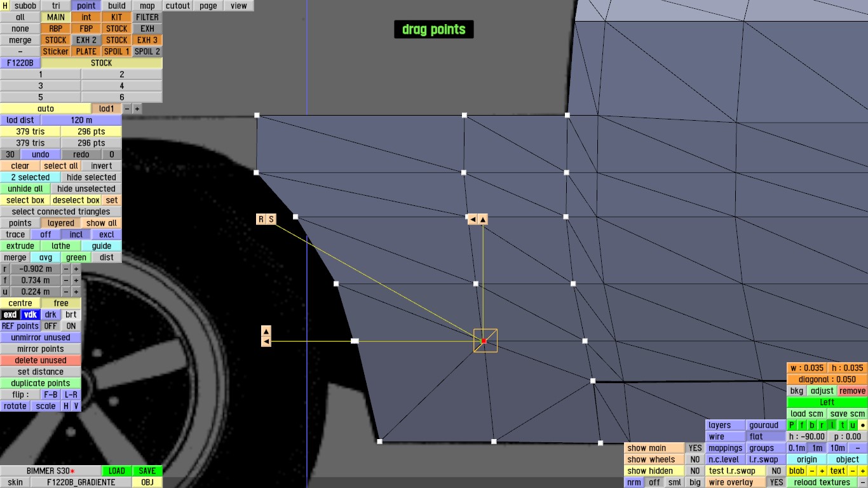Click the r coordinate value -0.902 m
868x488 pixels.
36,269
